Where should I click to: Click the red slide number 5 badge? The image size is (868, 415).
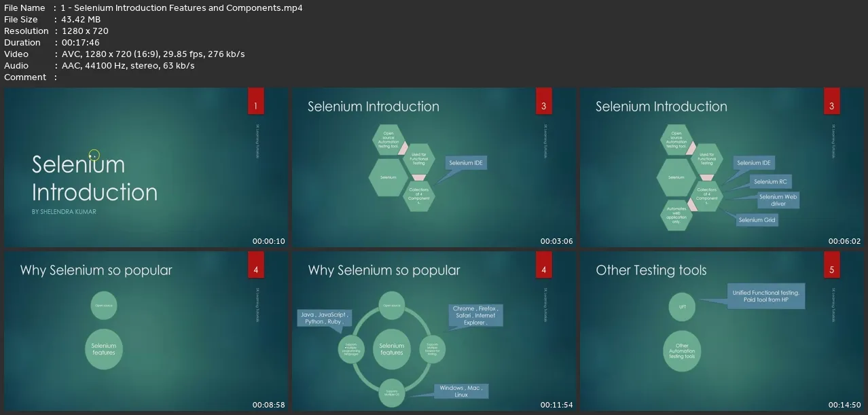click(x=832, y=264)
